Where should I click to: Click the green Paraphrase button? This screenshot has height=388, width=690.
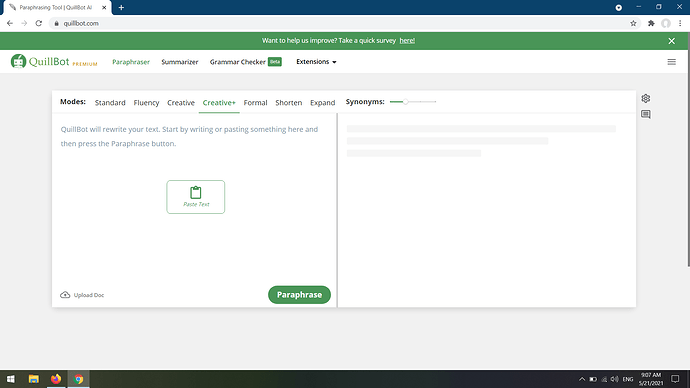tap(299, 295)
